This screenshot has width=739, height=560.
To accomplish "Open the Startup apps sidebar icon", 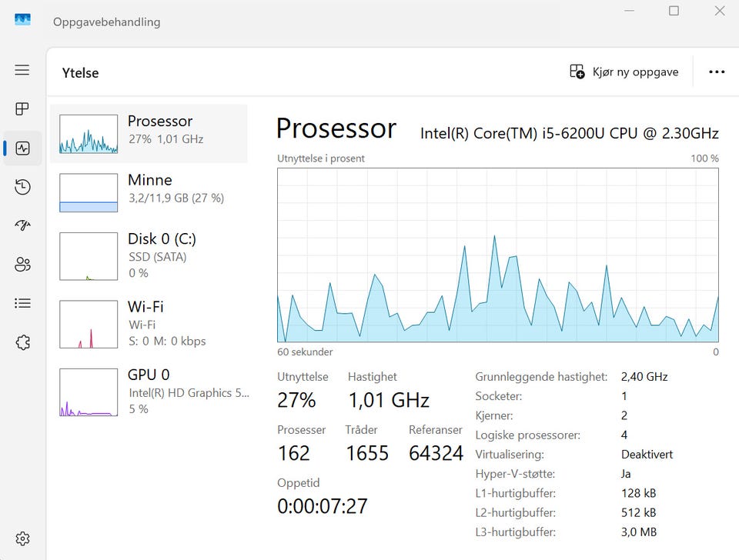I will coord(22,225).
